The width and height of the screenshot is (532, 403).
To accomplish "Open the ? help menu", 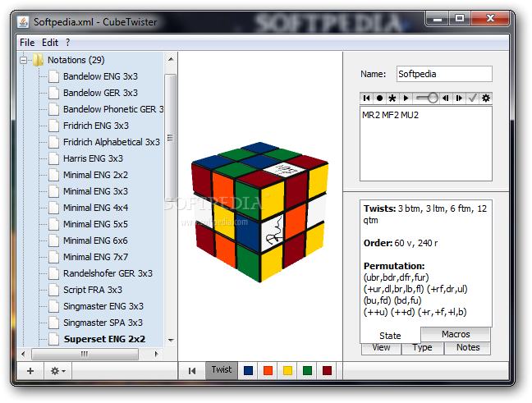I will (x=68, y=43).
